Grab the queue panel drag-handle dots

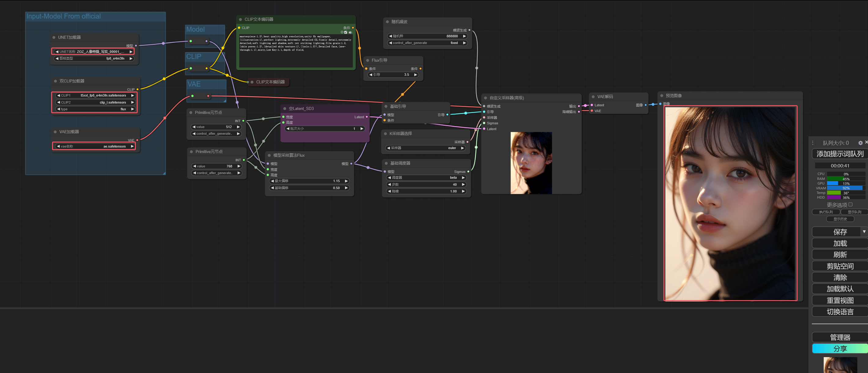(x=813, y=143)
